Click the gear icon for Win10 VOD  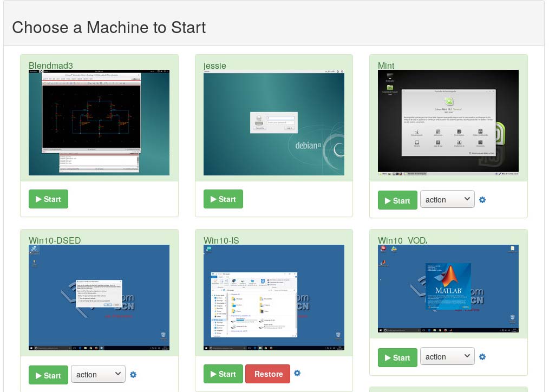[x=482, y=356]
